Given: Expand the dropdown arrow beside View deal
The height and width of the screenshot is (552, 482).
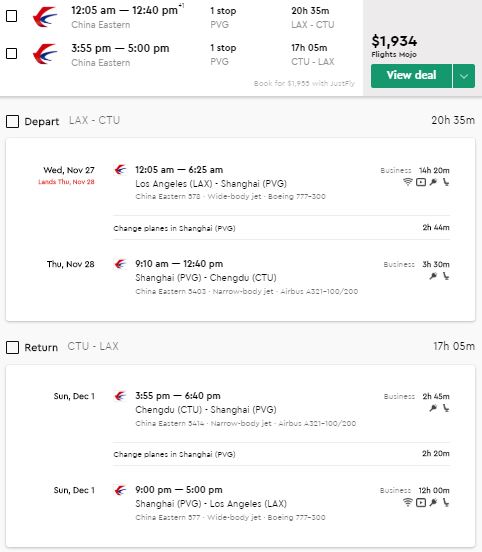Looking at the screenshot, I should (464, 76).
